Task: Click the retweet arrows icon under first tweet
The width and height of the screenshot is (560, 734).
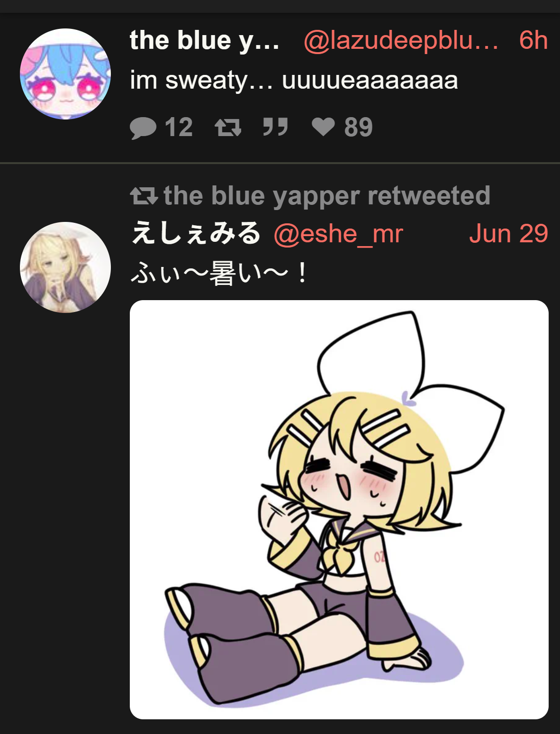Action: coord(228,128)
